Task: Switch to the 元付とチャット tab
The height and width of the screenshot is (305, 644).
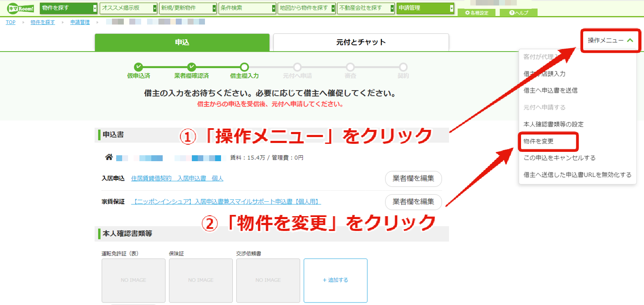Action: [x=361, y=42]
